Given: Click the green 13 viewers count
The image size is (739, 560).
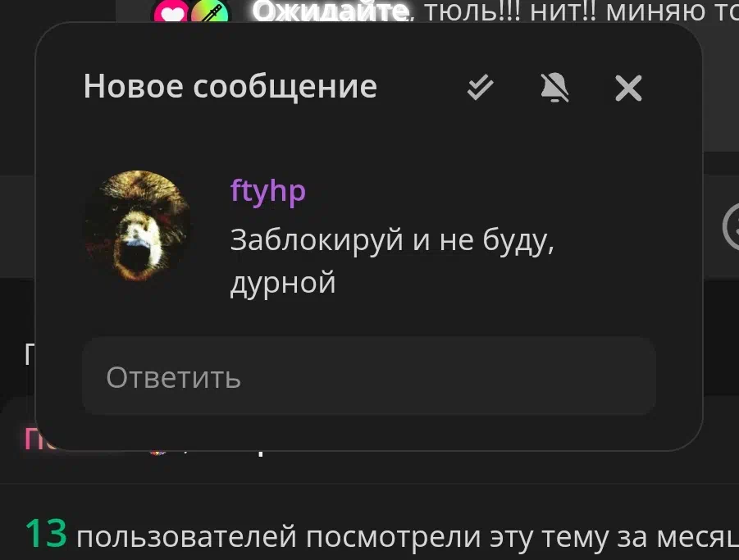Looking at the screenshot, I should [x=46, y=534].
